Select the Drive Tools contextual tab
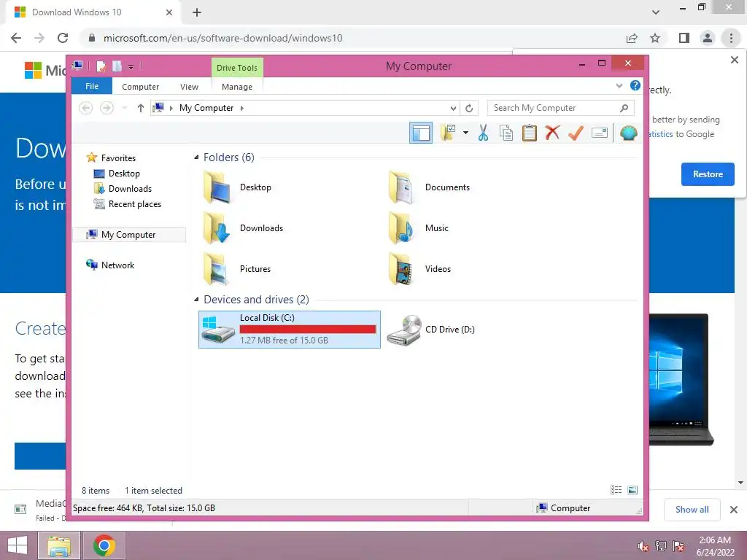Viewport: 747px width, 560px height. [237, 68]
